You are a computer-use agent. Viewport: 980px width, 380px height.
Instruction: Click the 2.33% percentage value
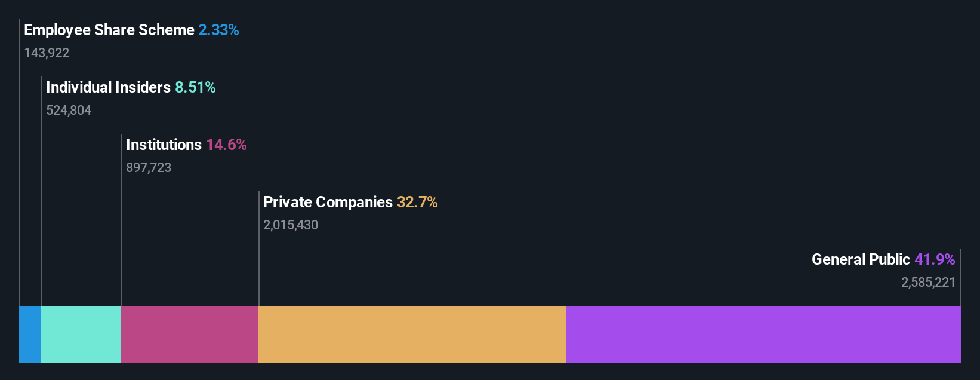point(218,30)
